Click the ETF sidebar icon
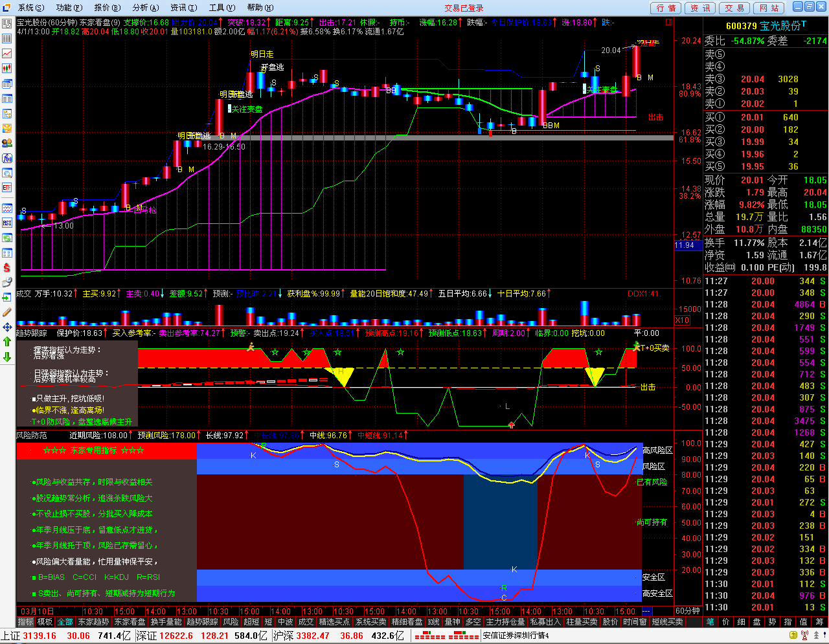 (x=7, y=188)
